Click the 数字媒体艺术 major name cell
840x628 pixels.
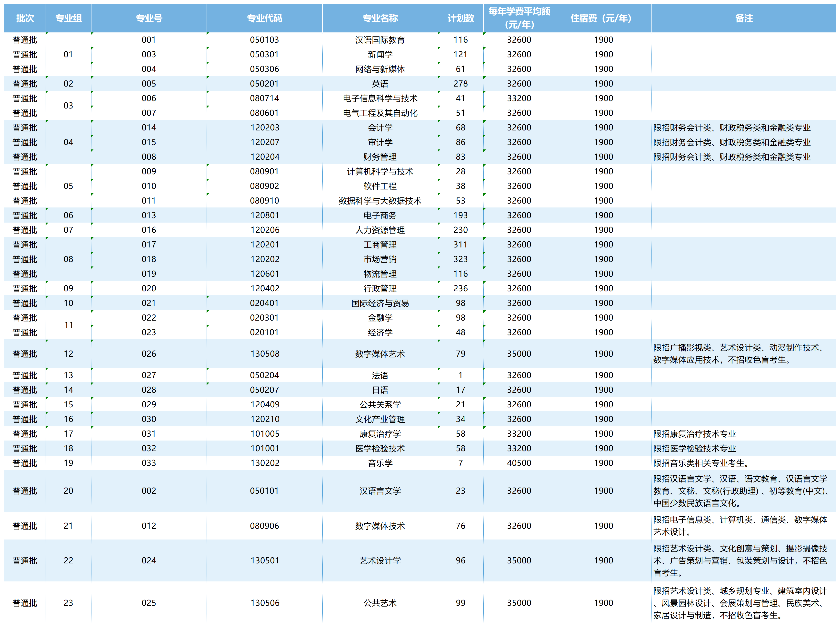[x=380, y=354]
